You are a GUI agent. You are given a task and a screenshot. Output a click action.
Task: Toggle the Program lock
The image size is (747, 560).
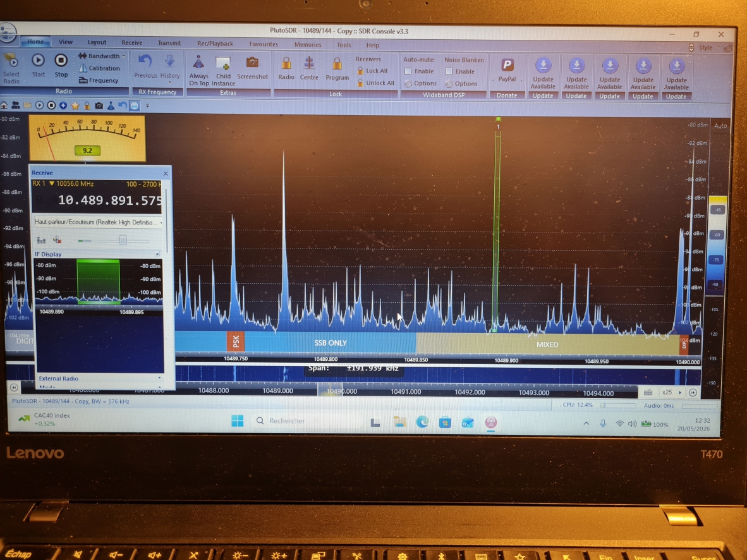coord(337,69)
